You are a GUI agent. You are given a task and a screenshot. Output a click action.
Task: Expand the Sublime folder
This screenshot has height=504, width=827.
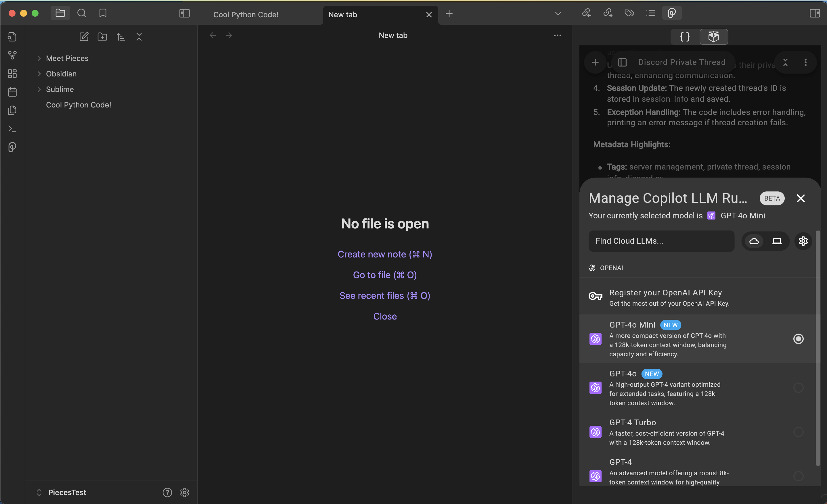click(39, 89)
